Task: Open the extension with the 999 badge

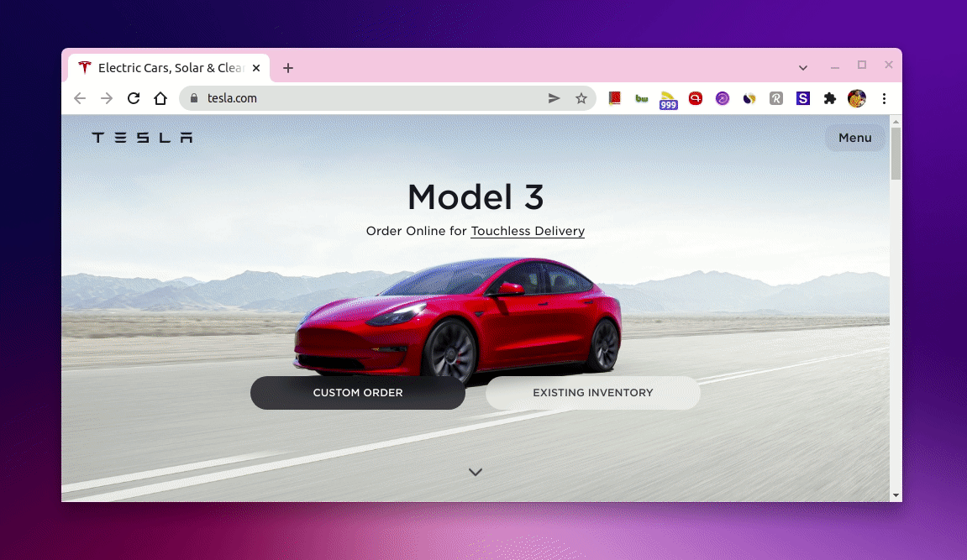Action: point(668,100)
